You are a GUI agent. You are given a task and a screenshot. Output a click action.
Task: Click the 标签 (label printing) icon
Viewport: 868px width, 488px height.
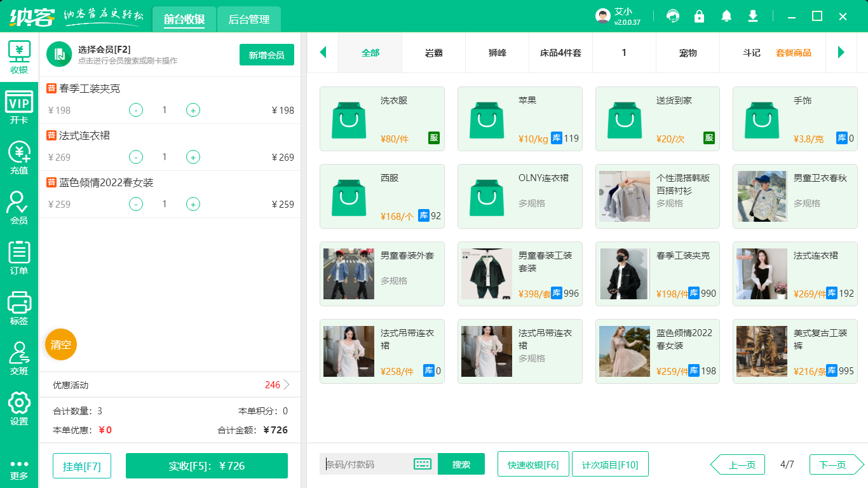(18, 304)
